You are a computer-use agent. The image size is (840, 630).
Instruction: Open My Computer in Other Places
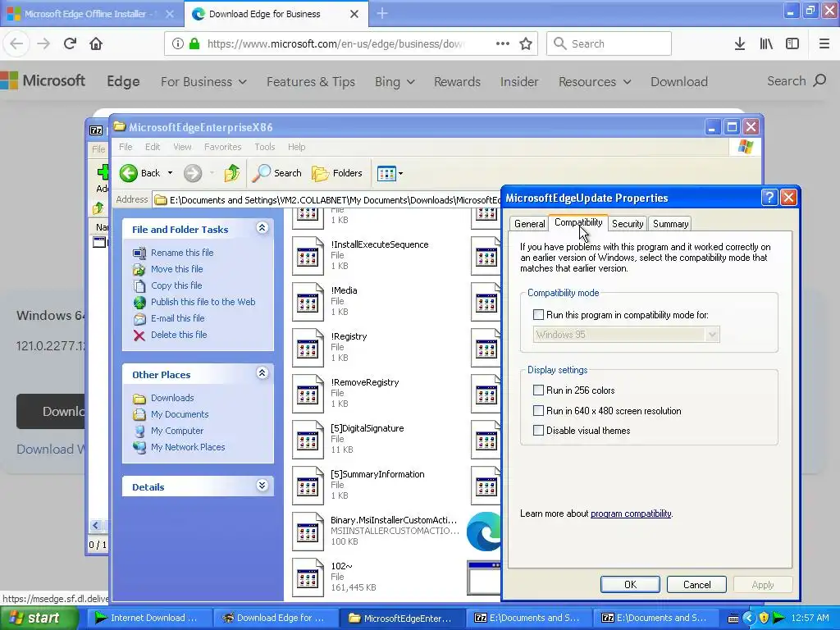tap(177, 431)
